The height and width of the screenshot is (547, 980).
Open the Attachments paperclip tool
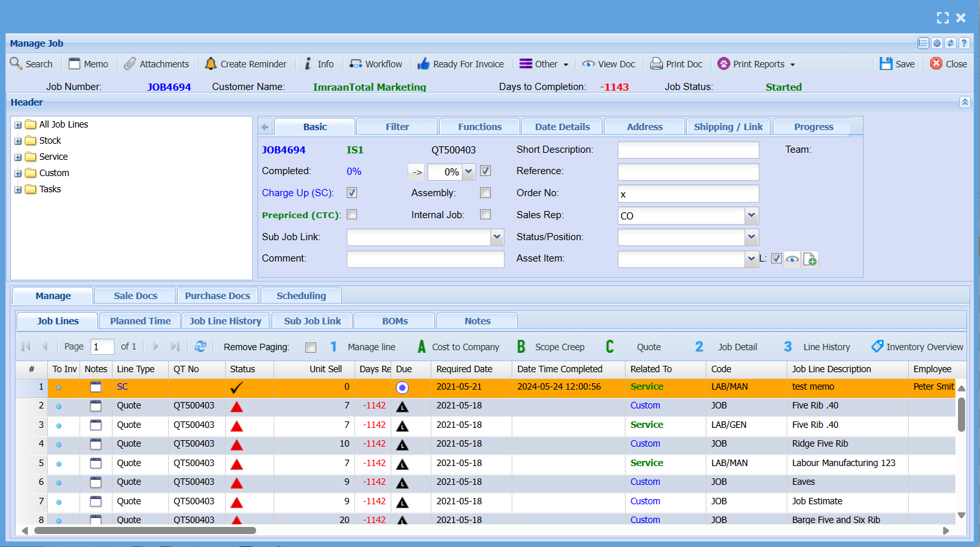pyautogui.click(x=130, y=63)
